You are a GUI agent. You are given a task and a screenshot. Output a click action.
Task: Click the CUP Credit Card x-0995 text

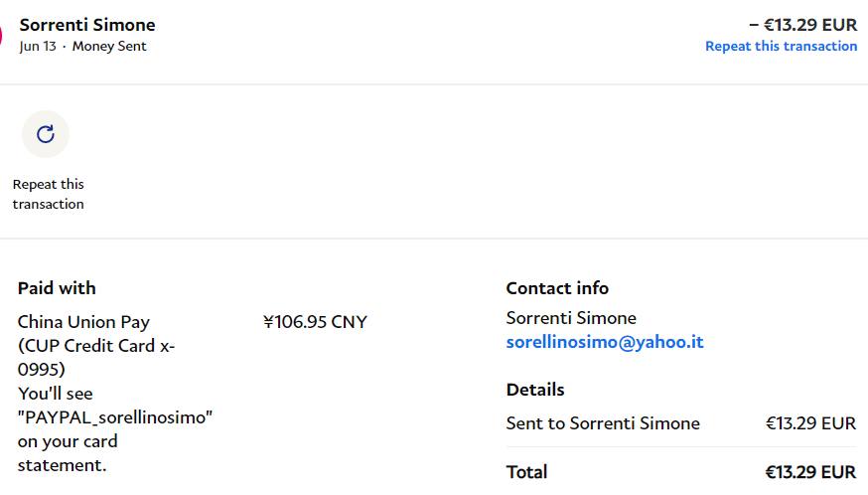coord(96,357)
